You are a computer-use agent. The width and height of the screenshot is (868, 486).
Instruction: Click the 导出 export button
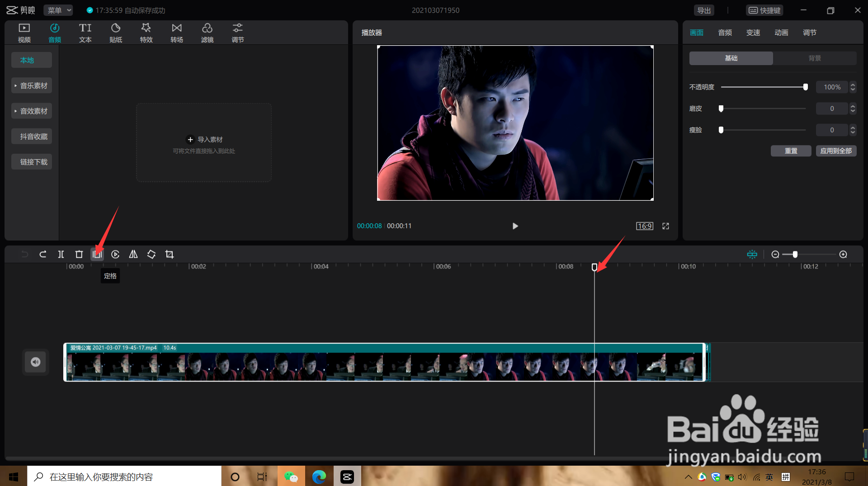point(704,10)
